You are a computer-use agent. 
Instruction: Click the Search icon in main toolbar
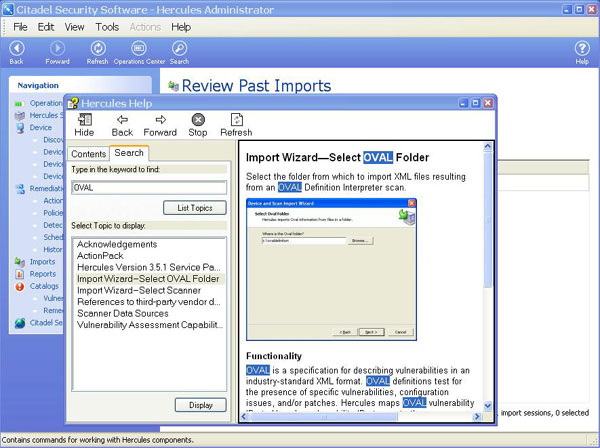[x=179, y=50]
